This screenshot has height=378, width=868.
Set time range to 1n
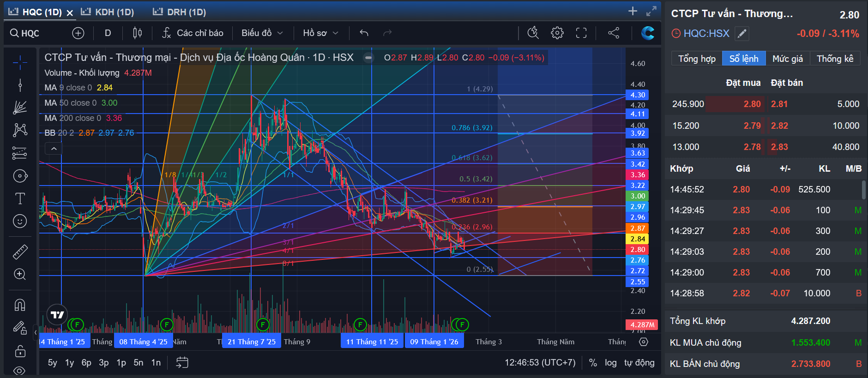[x=156, y=363]
